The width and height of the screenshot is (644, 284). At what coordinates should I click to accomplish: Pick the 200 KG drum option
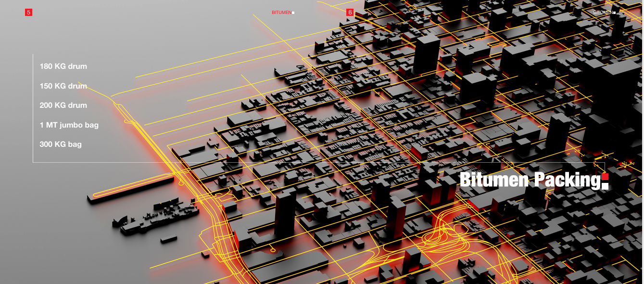point(63,105)
